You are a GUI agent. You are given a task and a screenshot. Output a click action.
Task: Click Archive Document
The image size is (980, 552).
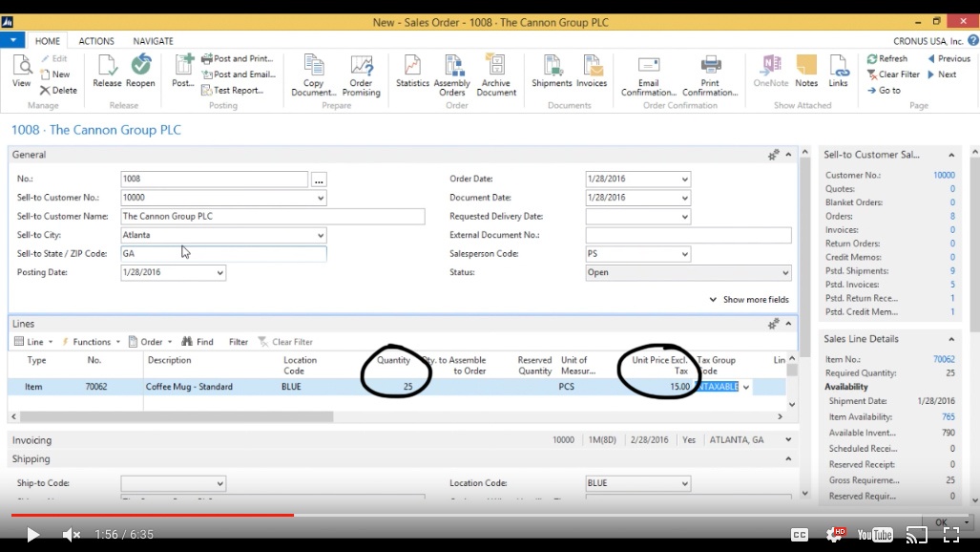pyautogui.click(x=496, y=75)
